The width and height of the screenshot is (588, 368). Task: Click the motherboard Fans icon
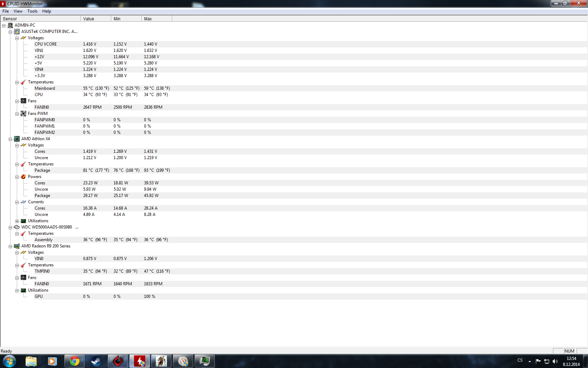[23, 101]
